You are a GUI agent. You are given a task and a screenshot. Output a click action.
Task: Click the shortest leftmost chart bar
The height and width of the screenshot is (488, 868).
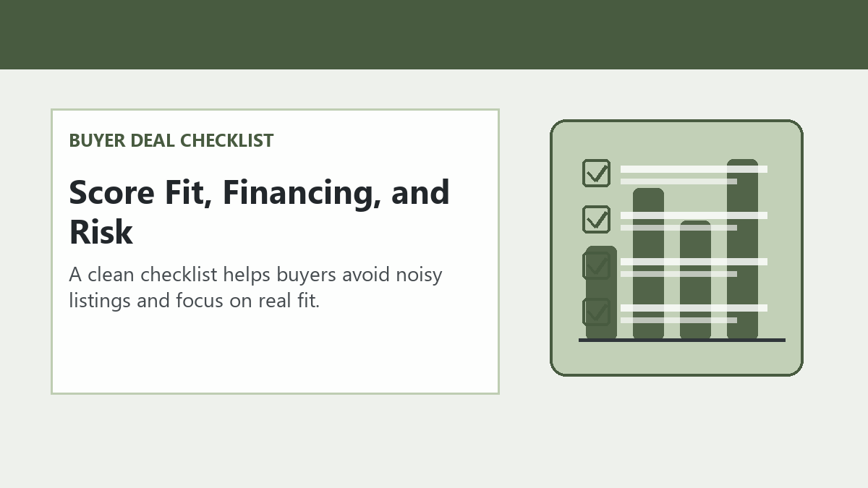coord(601,293)
